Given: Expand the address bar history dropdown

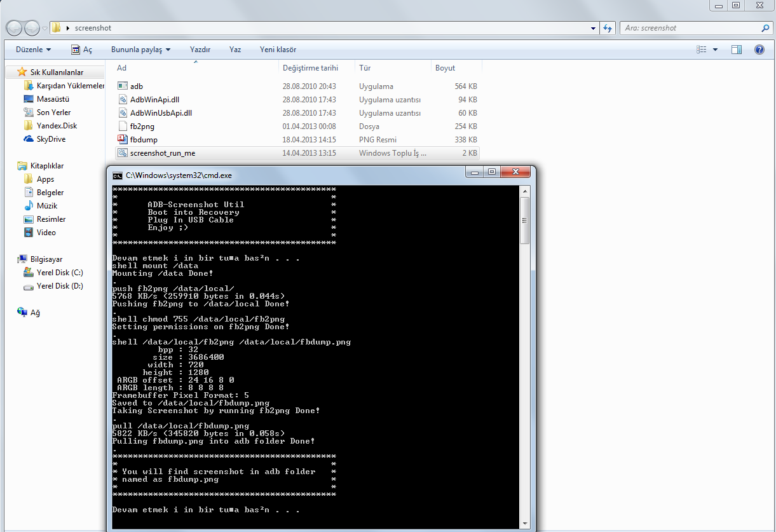Looking at the screenshot, I should (x=592, y=28).
